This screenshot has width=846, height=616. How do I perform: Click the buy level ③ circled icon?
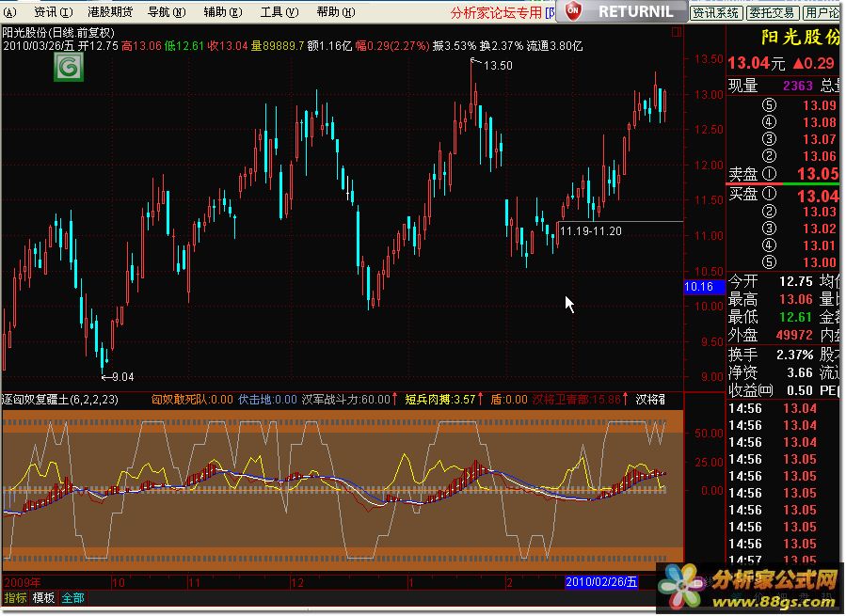(x=769, y=229)
